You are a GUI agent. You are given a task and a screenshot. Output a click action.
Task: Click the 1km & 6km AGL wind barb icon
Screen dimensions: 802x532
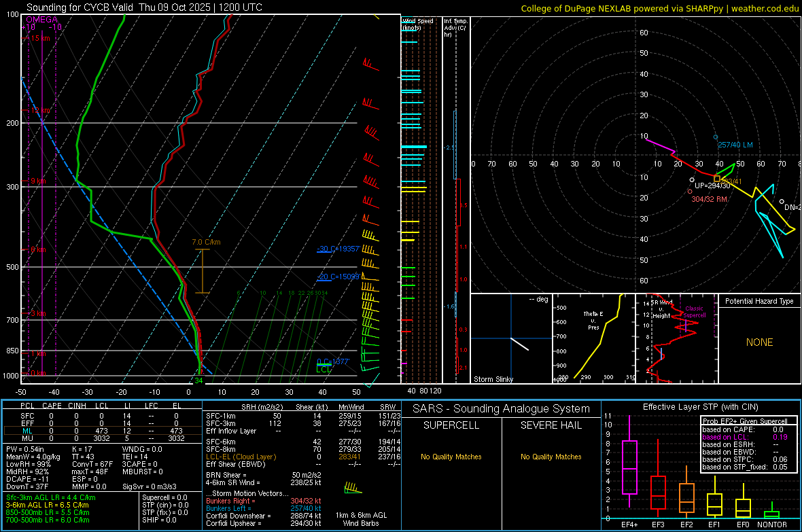coord(353,488)
